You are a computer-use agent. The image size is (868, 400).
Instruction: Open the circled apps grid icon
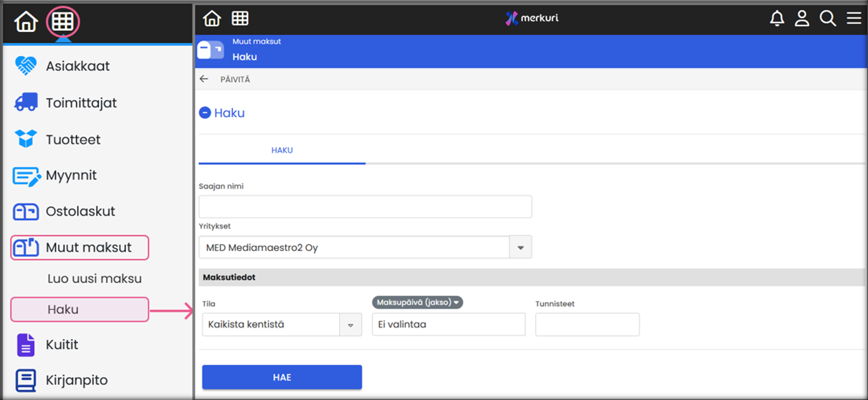pos(62,21)
